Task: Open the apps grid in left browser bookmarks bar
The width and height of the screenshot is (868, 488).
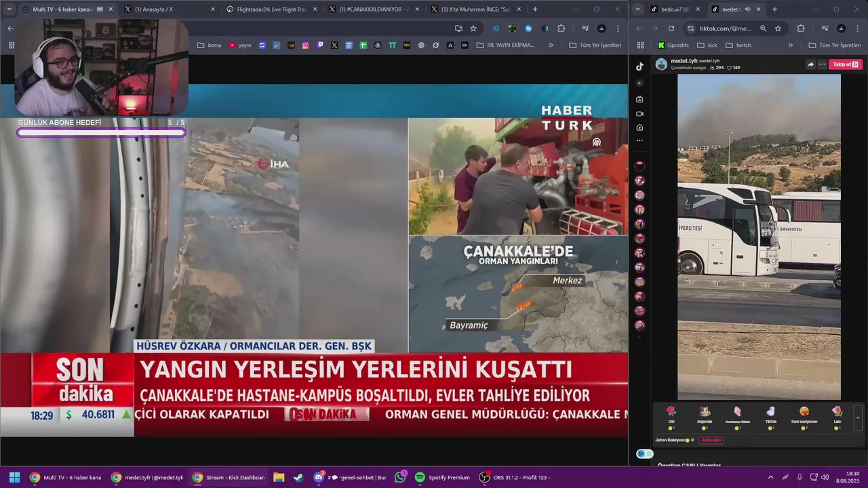Action: click(x=12, y=45)
